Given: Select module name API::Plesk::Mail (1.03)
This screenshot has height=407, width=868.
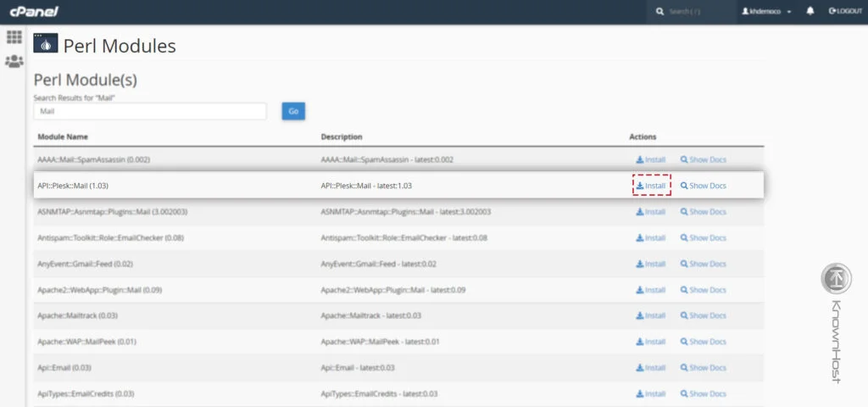Looking at the screenshot, I should point(73,186).
